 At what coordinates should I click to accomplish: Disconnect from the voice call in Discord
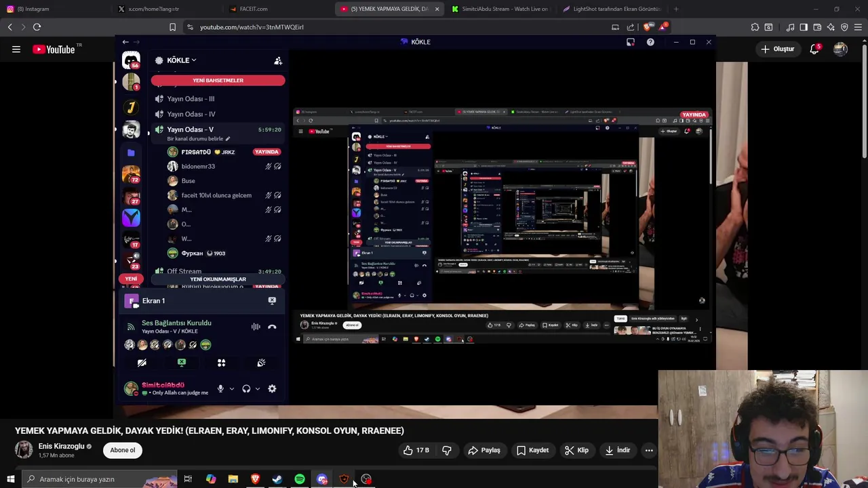(272, 327)
